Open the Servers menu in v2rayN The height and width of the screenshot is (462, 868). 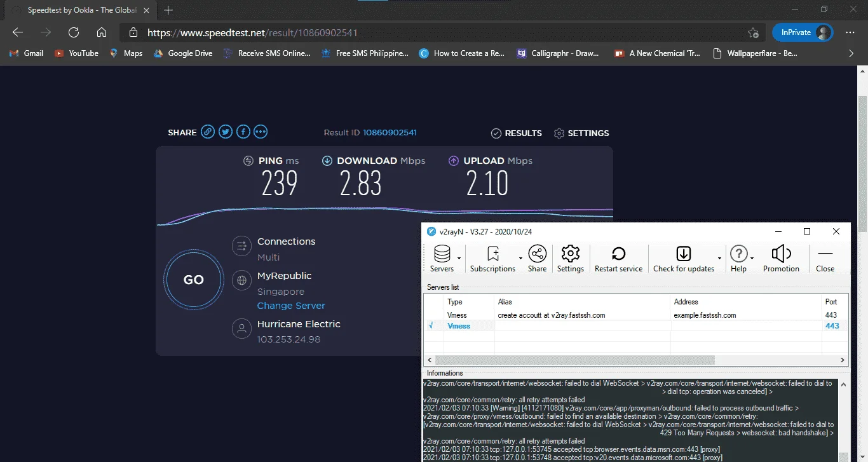[x=442, y=259]
